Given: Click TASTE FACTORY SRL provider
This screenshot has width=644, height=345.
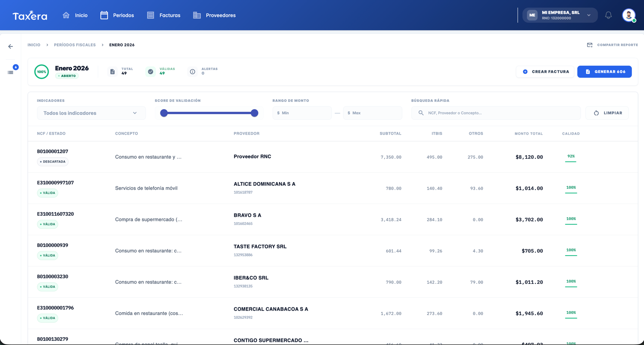Looking at the screenshot, I should point(260,247).
